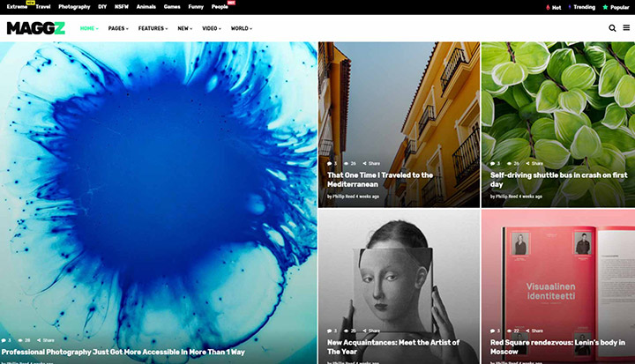Open the Funny category
635x364 pixels.
pos(196,7)
